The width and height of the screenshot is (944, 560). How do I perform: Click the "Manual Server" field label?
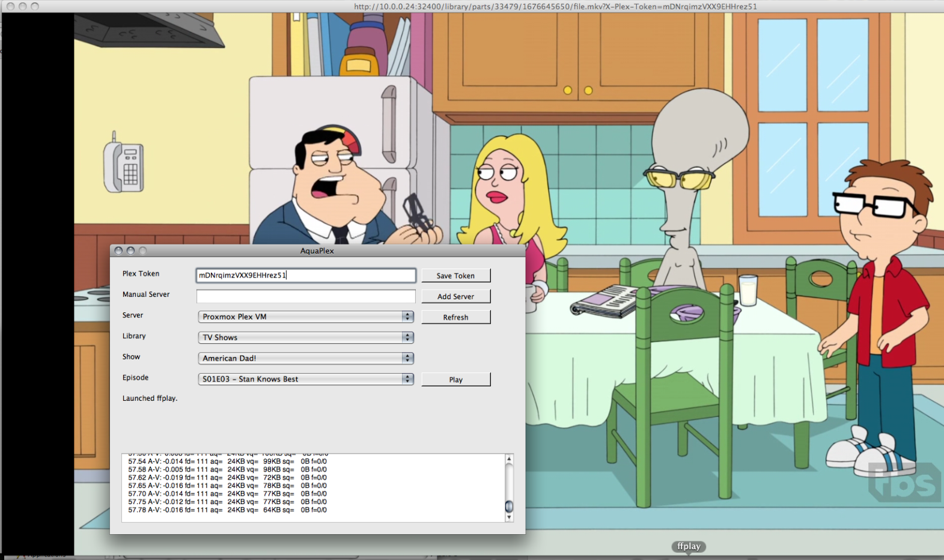146,294
